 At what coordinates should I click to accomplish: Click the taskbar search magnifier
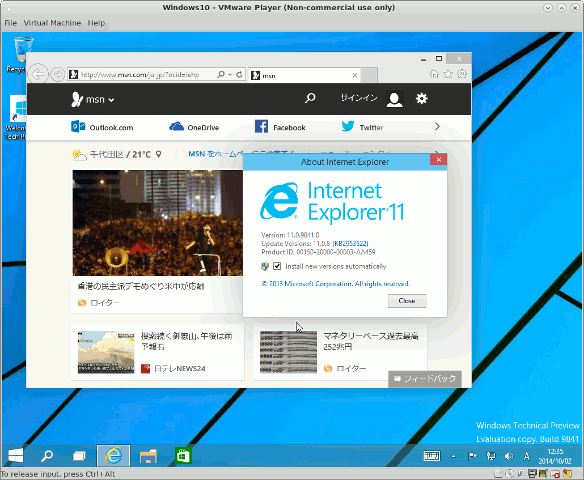pos(47,455)
